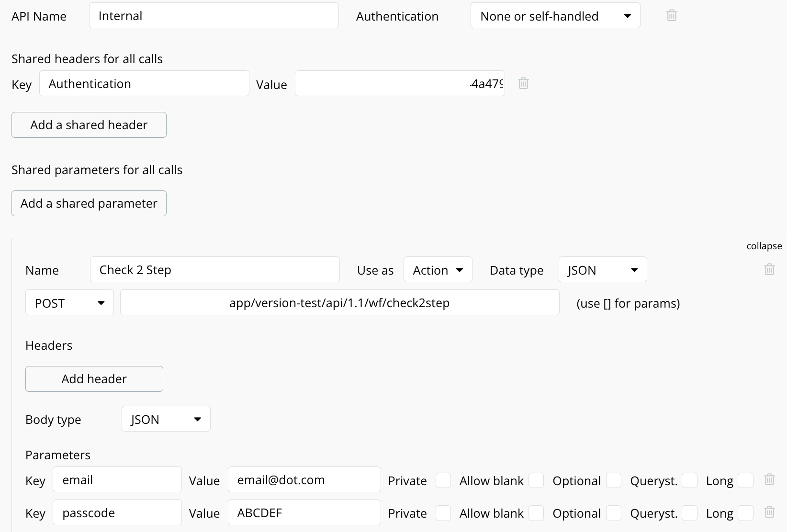The image size is (787, 532).
Task: Delete the passcode parameter row
Action: click(x=769, y=512)
